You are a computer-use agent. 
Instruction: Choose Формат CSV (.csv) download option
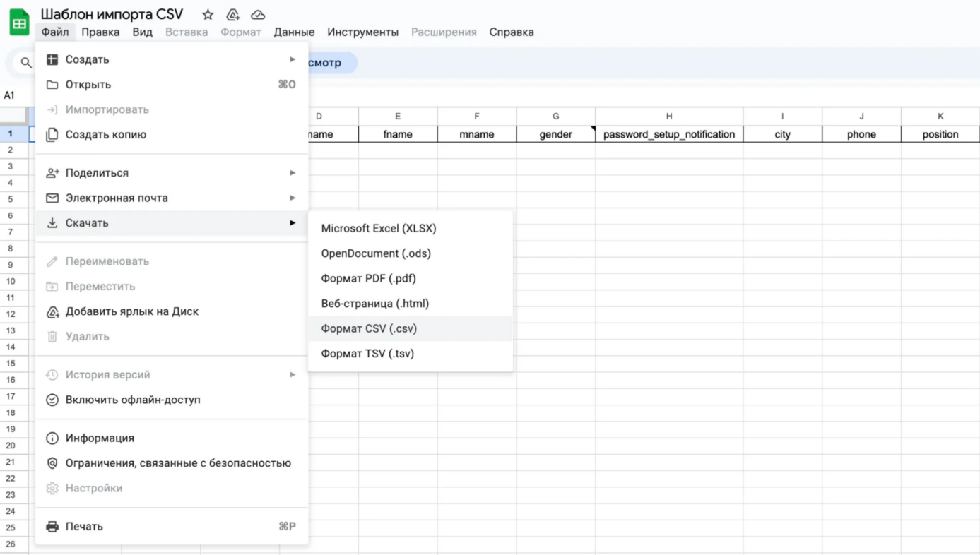pyautogui.click(x=369, y=329)
